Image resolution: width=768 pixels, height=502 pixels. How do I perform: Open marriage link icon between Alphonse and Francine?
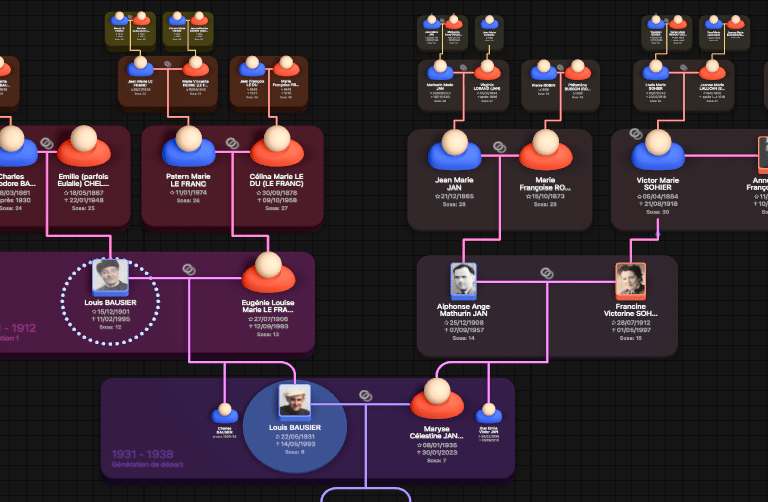(x=547, y=273)
